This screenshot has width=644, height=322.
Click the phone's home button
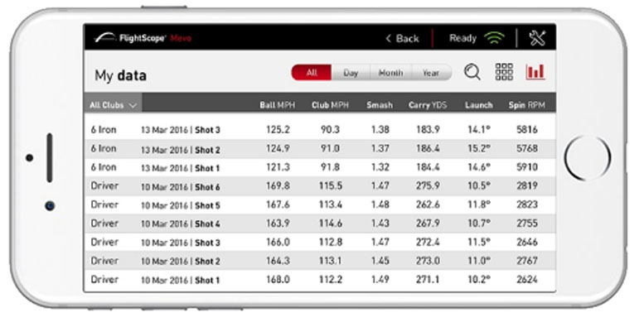point(588,158)
